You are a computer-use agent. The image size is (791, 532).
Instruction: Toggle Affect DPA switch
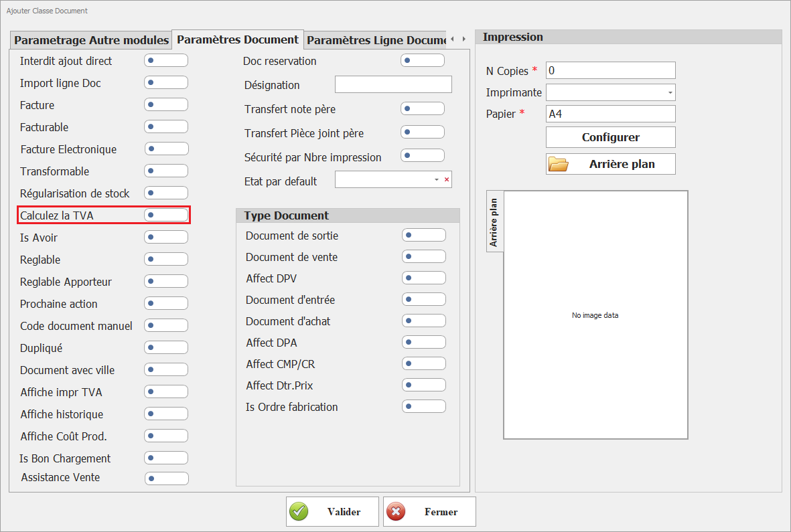(x=424, y=342)
